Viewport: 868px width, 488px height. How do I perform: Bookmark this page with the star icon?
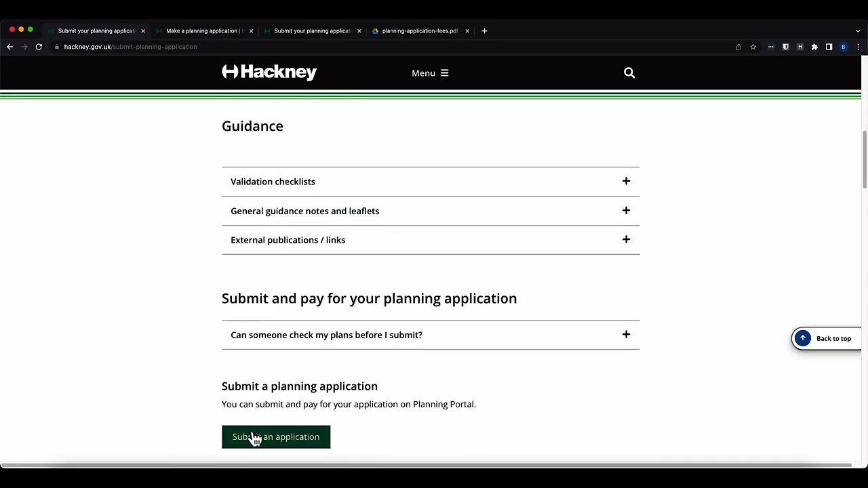[753, 47]
